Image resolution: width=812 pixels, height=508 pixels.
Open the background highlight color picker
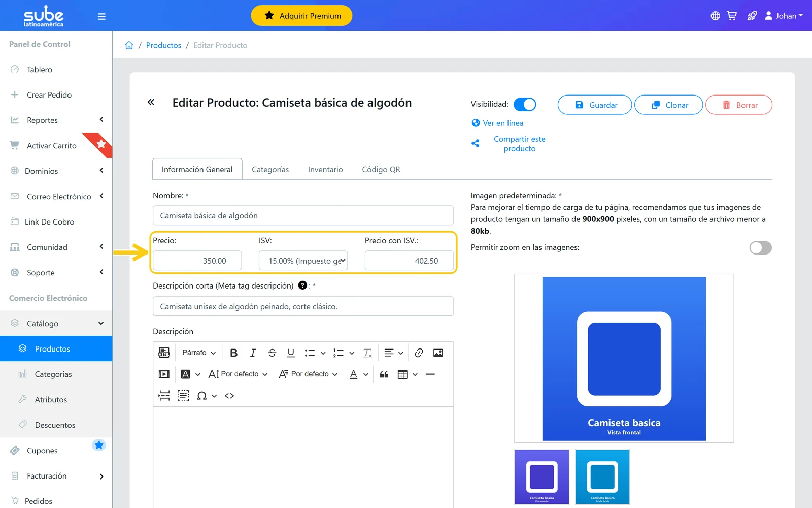click(190, 374)
